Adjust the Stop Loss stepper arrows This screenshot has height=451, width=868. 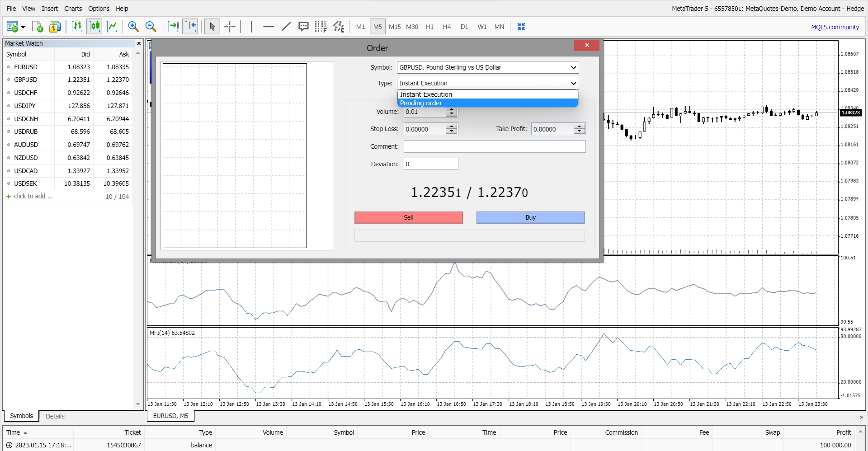451,129
